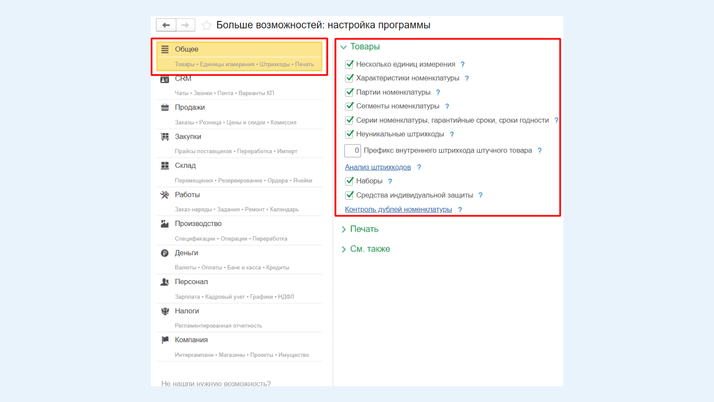This screenshot has width=714, height=402.
Task: Click the Общее section list icon
Action: [x=165, y=49]
